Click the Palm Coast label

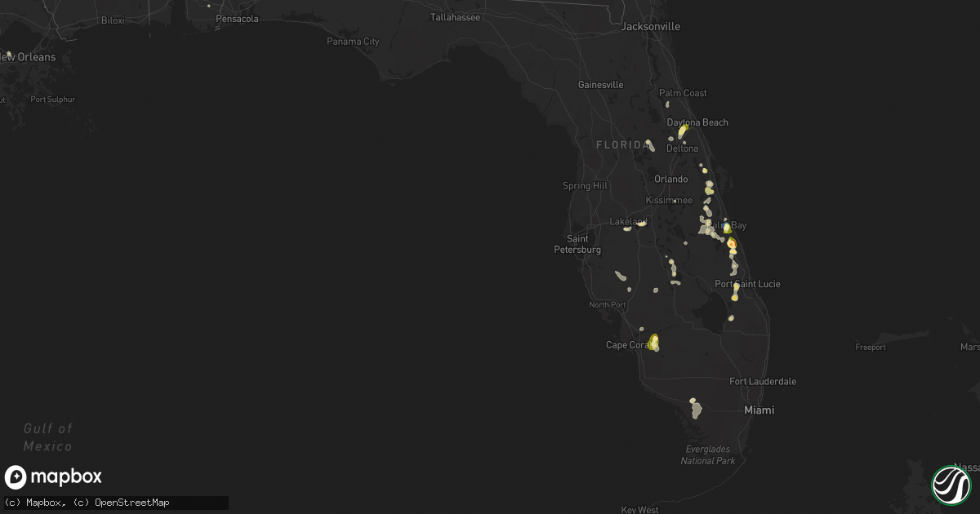684,93
